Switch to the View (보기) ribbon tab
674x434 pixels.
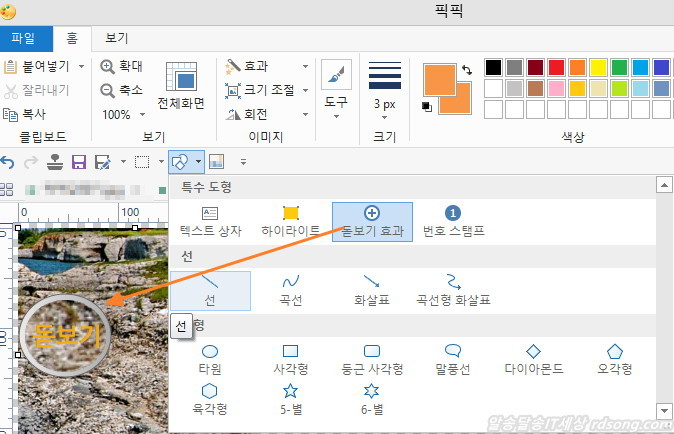(117, 39)
